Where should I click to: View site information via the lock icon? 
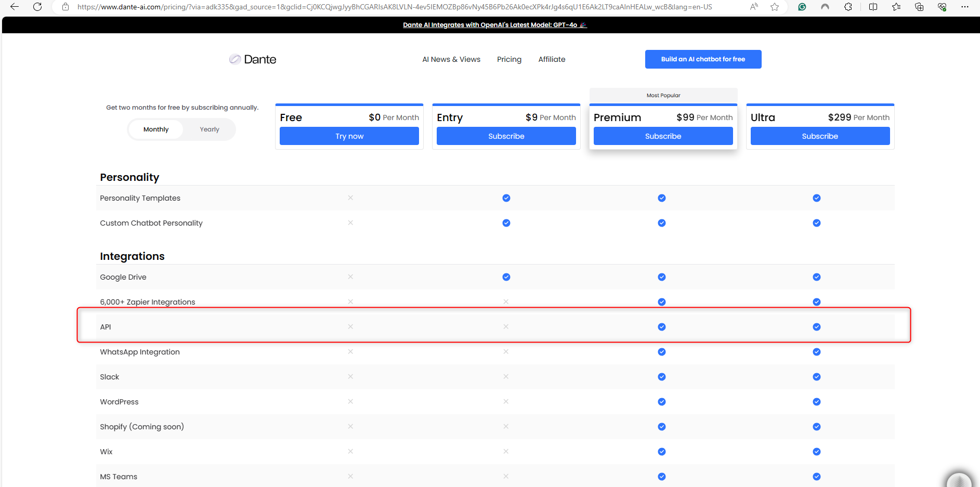pos(66,7)
